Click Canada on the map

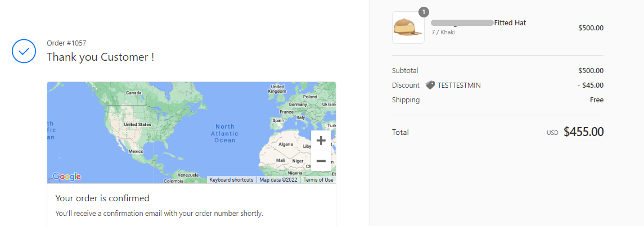tap(133, 92)
